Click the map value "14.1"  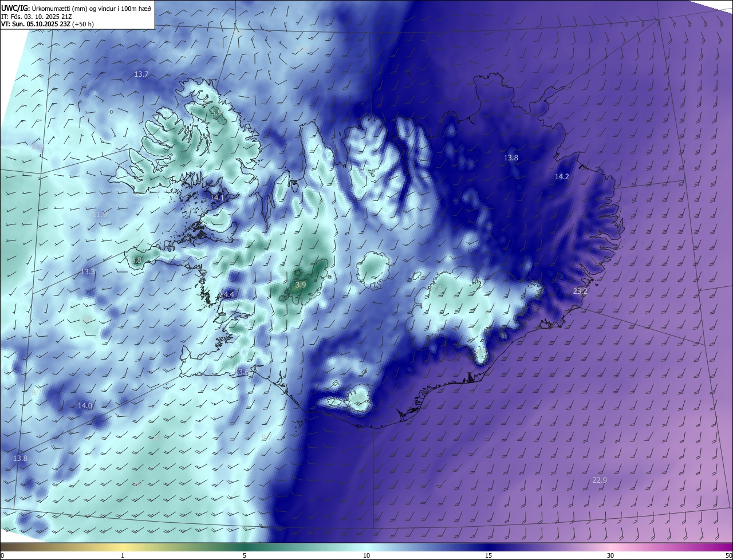(217, 198)
